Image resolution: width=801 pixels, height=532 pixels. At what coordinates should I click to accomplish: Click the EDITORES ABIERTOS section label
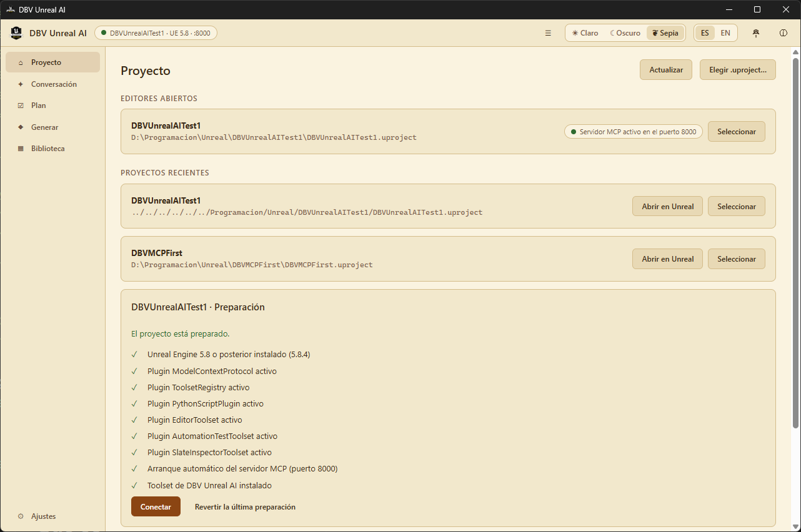pyautogui.click(x=159, y=99)
